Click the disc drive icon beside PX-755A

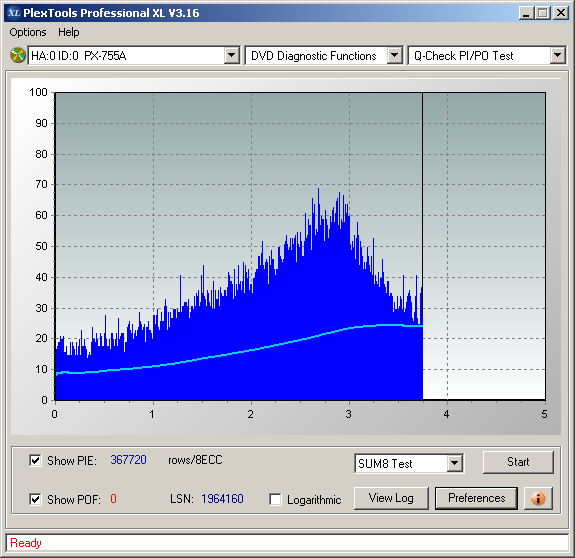click(x=18, y=55)
